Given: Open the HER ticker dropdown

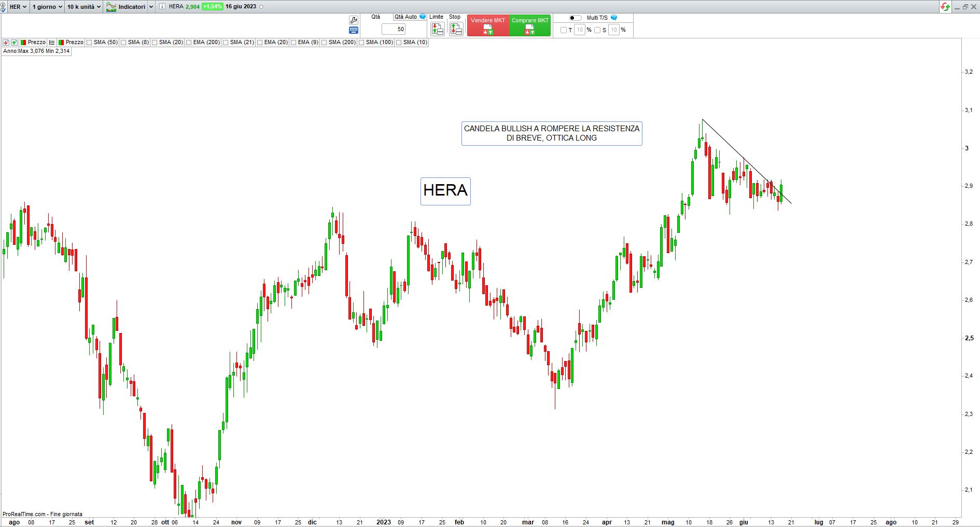Looking at the screenshot, I should [x=18, y=7].
